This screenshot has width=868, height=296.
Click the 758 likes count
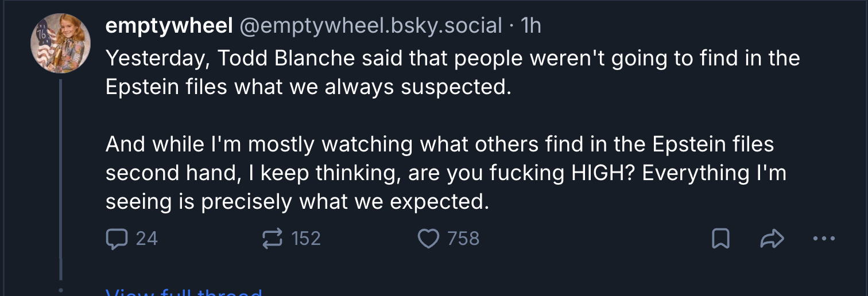pos(463,239)
